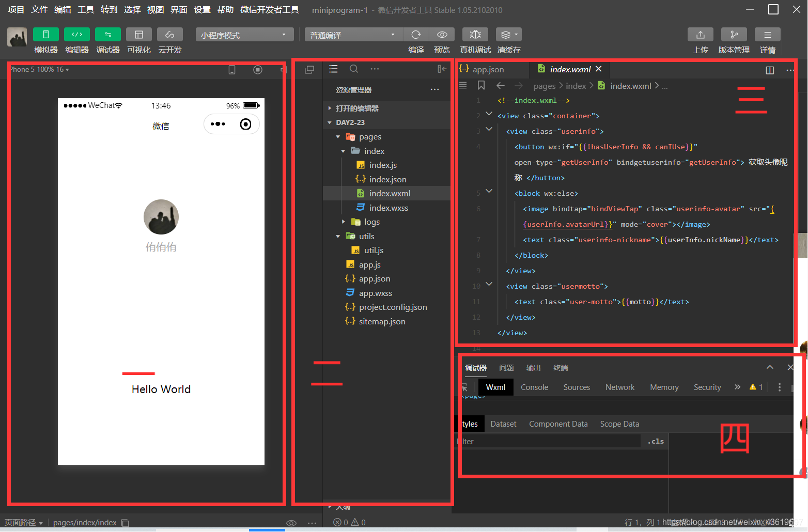This screenshot has width=808, height=532.
Task: Open the 设置 menu
Action: coord(202,10)
